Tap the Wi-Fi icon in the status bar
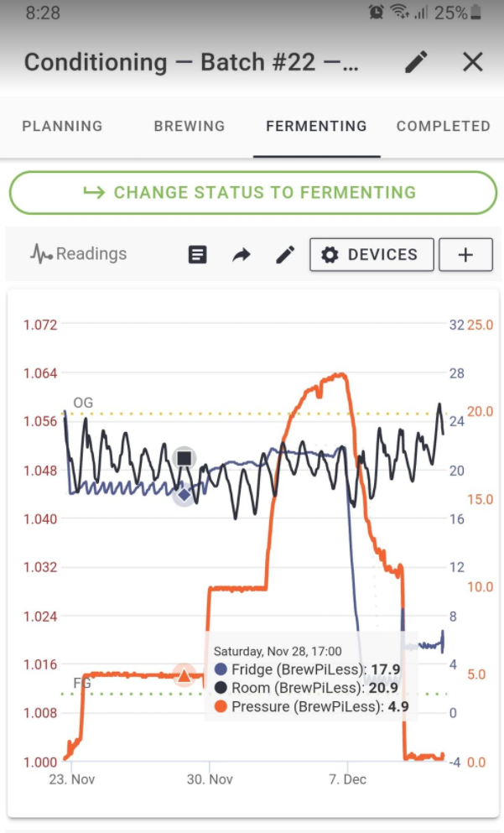 (x=401, y=12)
